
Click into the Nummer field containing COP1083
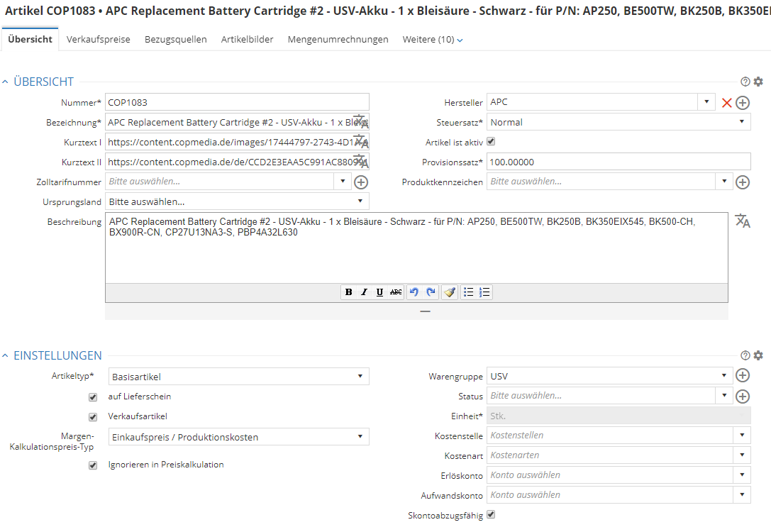(x=237, y=102)
